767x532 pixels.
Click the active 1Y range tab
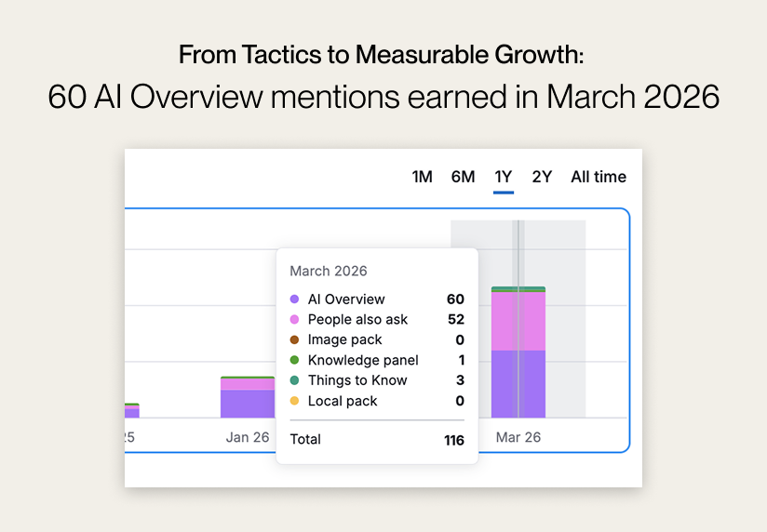tap(504, 177)
